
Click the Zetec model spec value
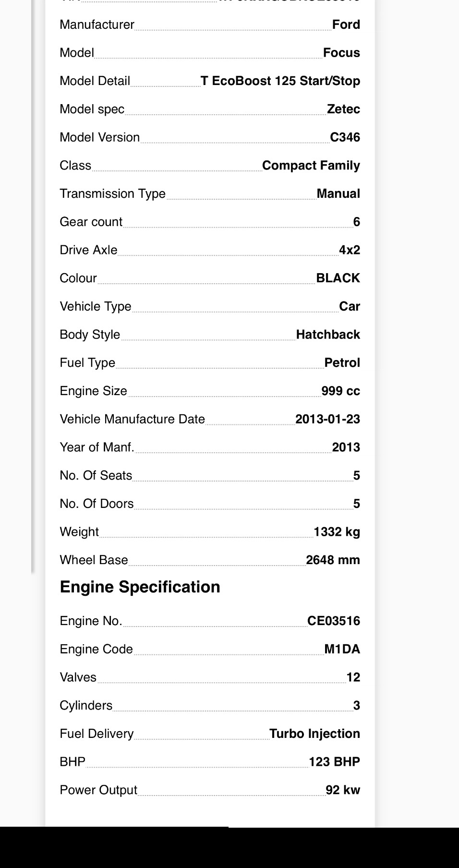[x=343, y=109]
